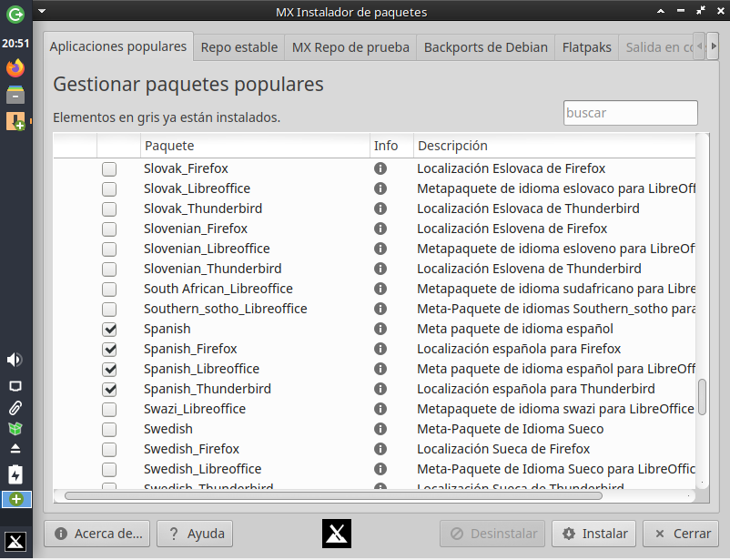730x560 pixels.
Task: Sort by the Descripción column header
Action: tap(554, 146)
